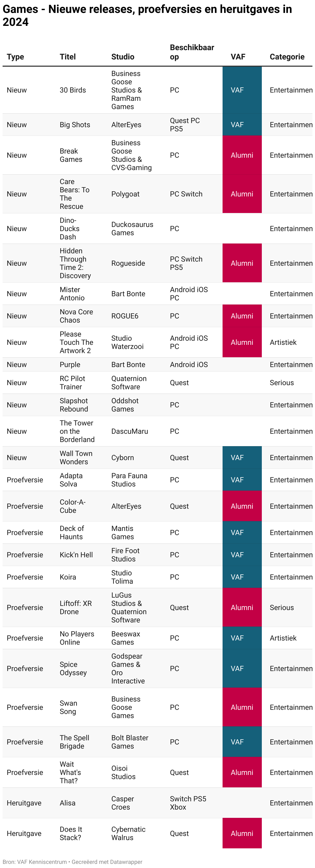The image size is (315, 868).
Task: Click the 'Duckosaurus Games' studio cell
Action: coord(132,229)
